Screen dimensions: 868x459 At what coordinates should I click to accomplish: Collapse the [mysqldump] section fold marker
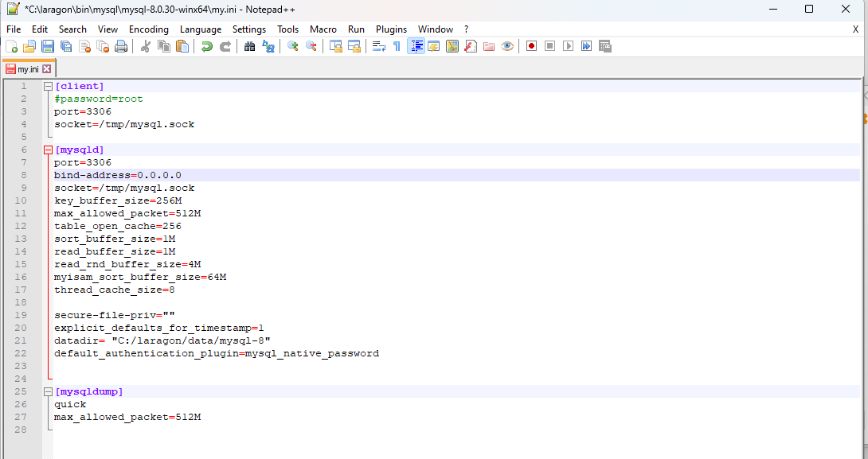click(48, 391)
